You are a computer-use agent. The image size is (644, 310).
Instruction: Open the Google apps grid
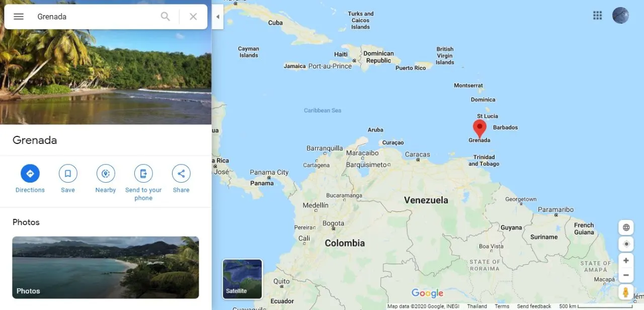tap(598, 16)
